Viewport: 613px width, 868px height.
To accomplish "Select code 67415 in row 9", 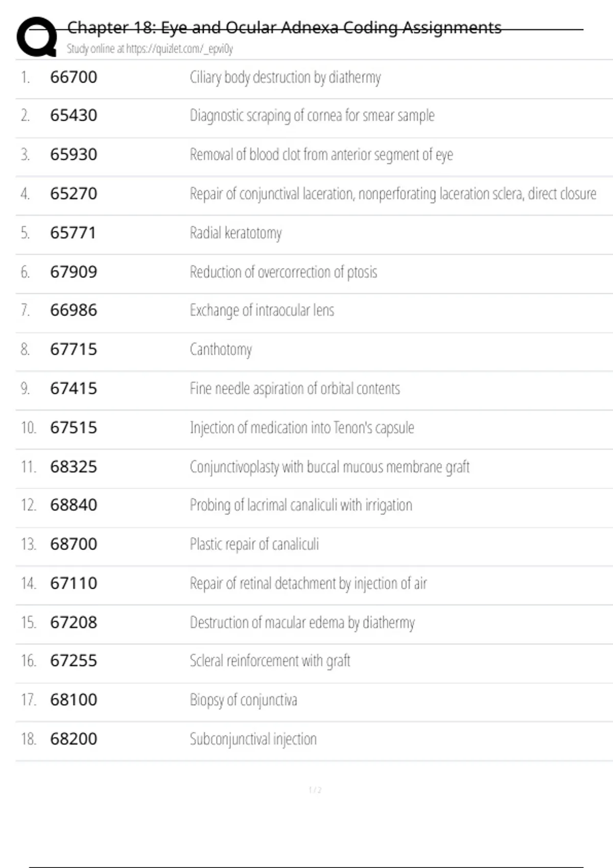I will 74,389.
